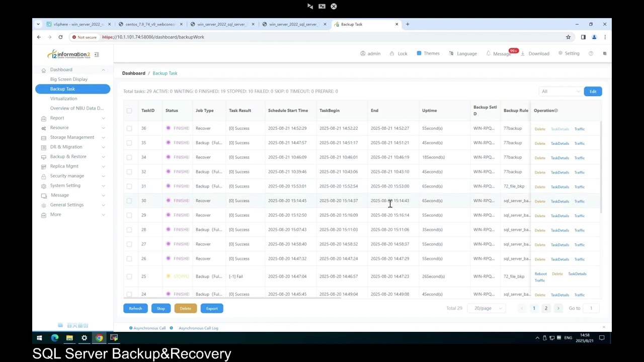Click the Go to page input field

pyautogui.click(x=591, y=308)
